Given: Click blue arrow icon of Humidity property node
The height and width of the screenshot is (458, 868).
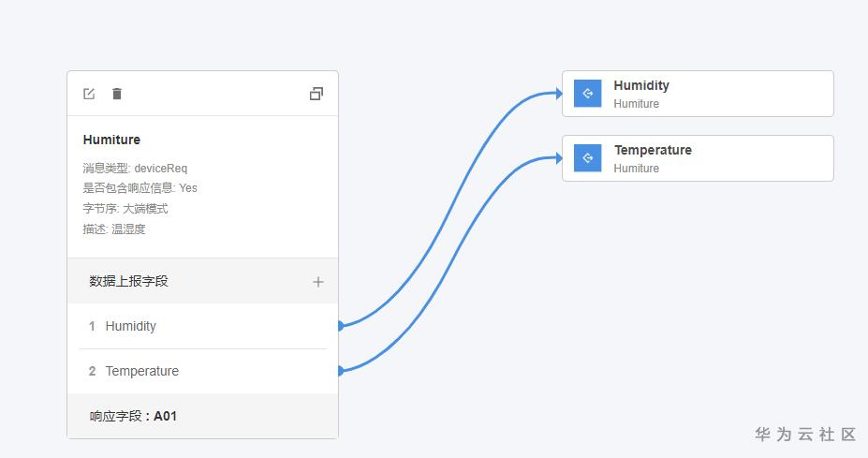Looking at the screenshot, I should coord(587,94).
